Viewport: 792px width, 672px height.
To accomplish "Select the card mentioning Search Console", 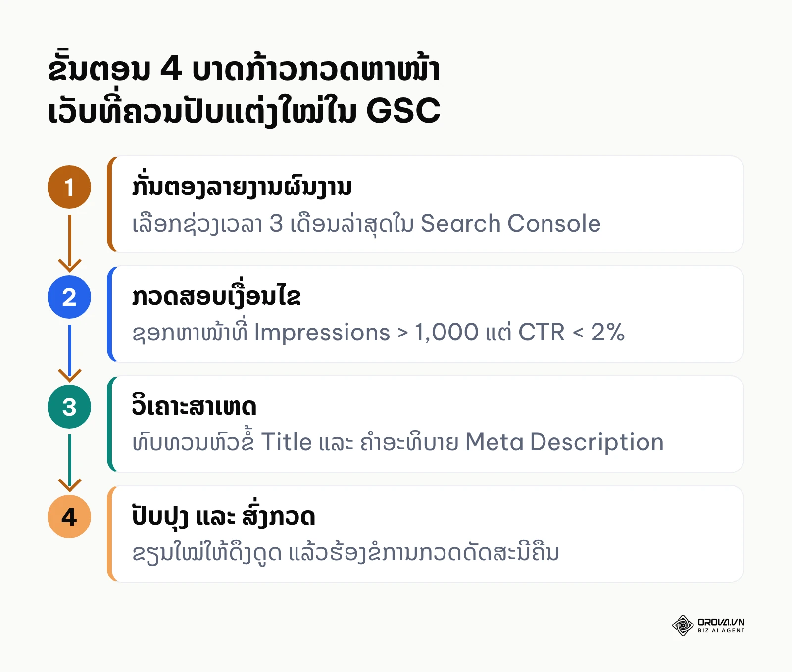I will pyautogui.click(x=426, y=204).
